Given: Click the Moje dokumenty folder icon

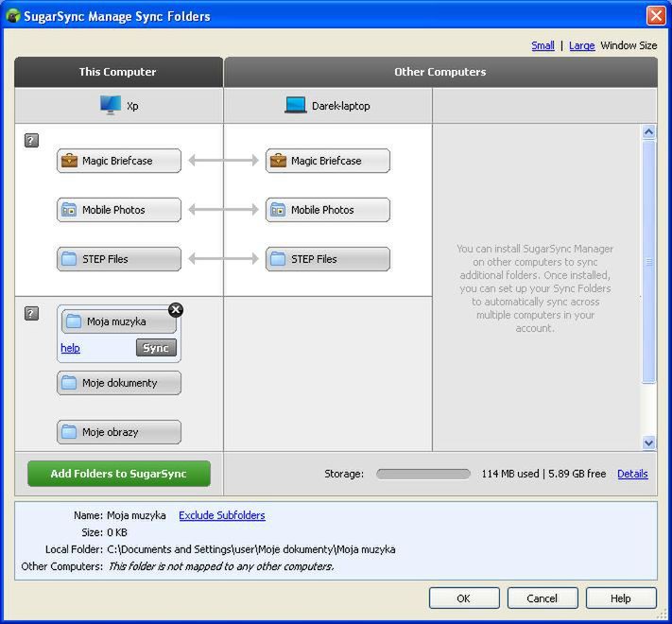Looking at the screenshot, I should tap(69, 383).
